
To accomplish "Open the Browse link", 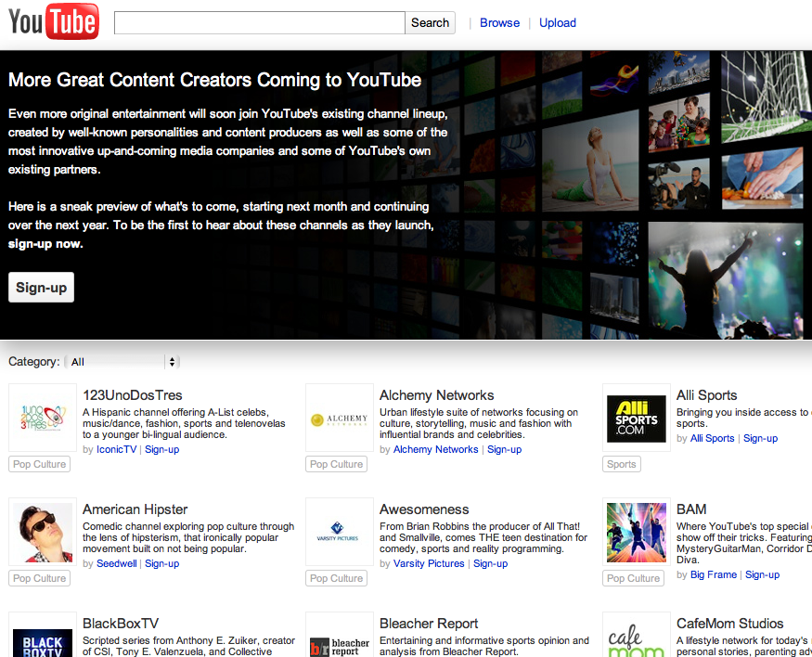I will [x=499, y=23].
